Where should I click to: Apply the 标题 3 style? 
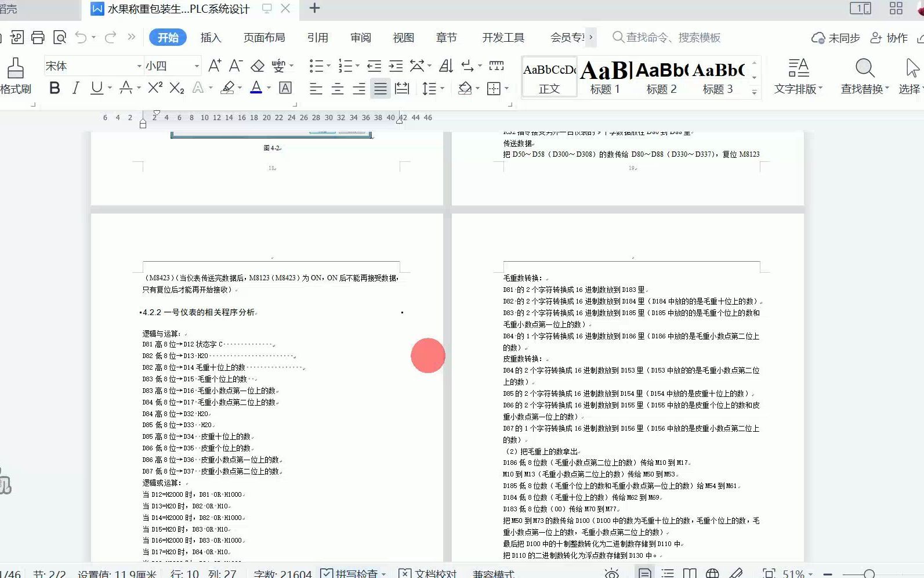(718, 76)
